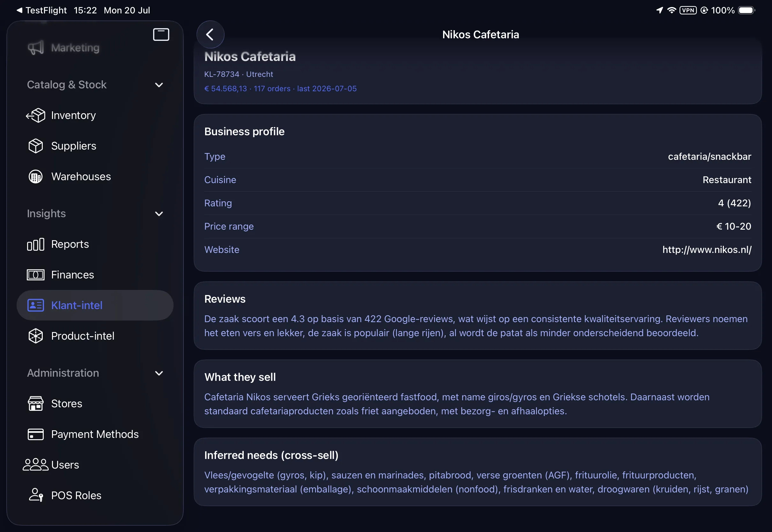Click the 4 (422) rating value
This screenshot has height=532, width=772.
(x=734, y=203)
